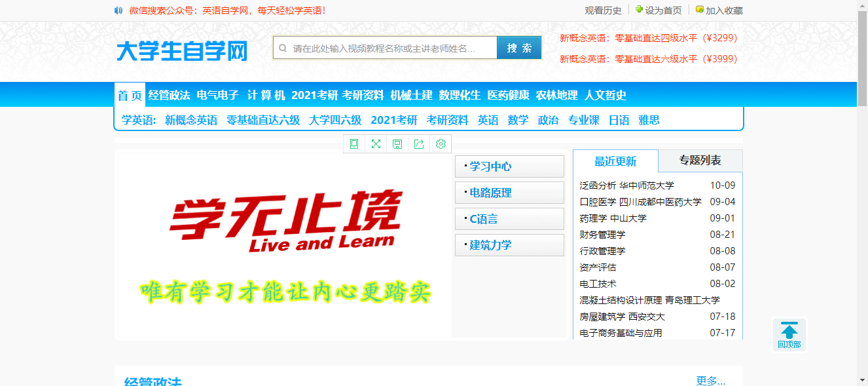The image size is (868, 386).
Task: Select the 最近更新 tab
Action: click(615, 161)
